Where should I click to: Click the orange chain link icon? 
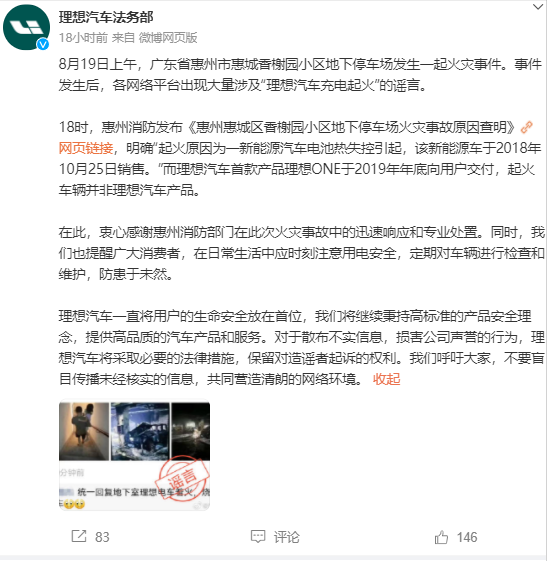[527, 127]
